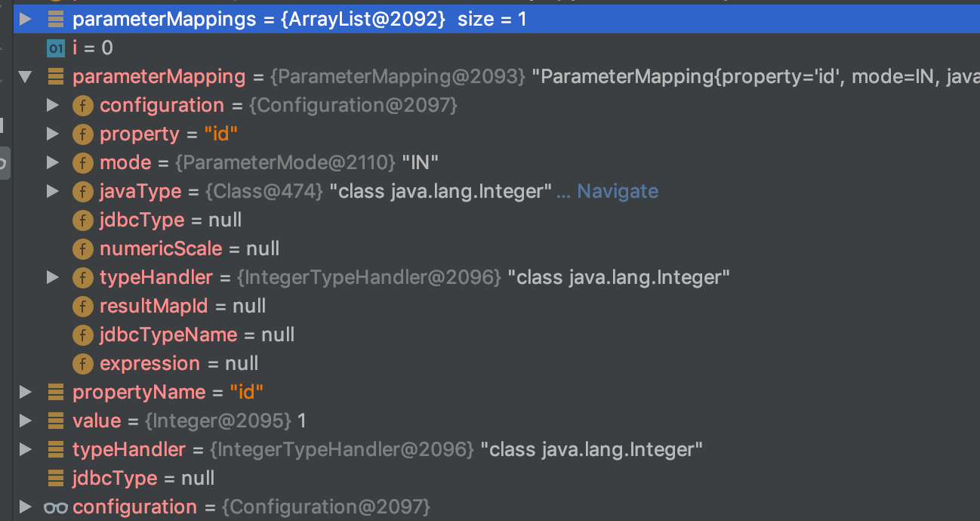Click the glasses watch icon beside configuration
980x521 pixels.
(x=55, y=507)
